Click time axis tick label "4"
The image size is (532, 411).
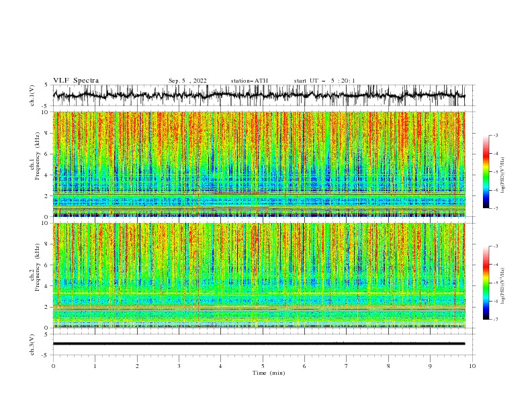(221, 366)
